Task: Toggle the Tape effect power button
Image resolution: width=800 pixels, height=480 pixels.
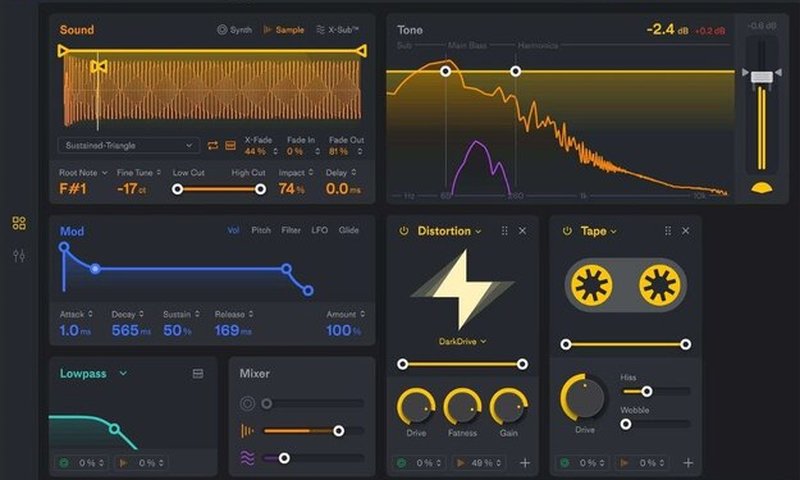Action: tap(567, 231)
